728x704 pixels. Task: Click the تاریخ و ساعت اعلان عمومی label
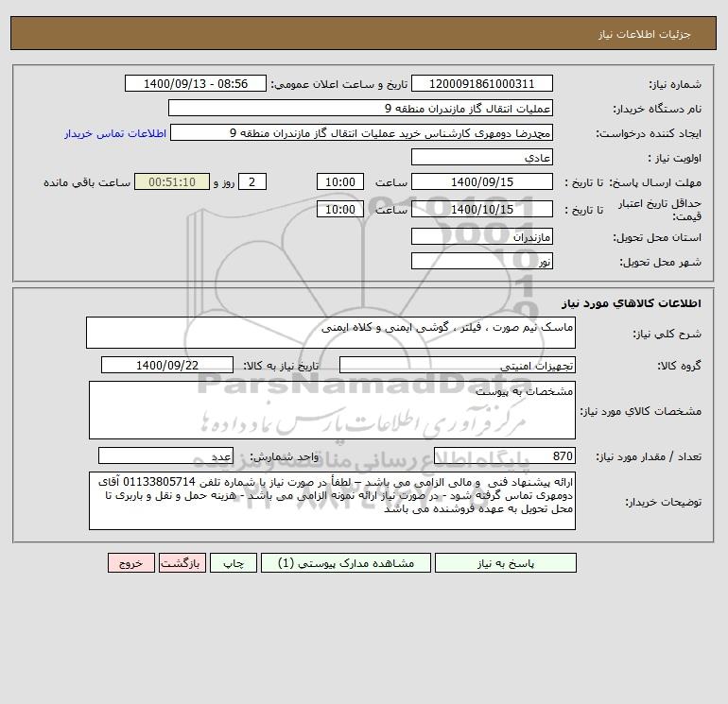click(x=338, y=84)
